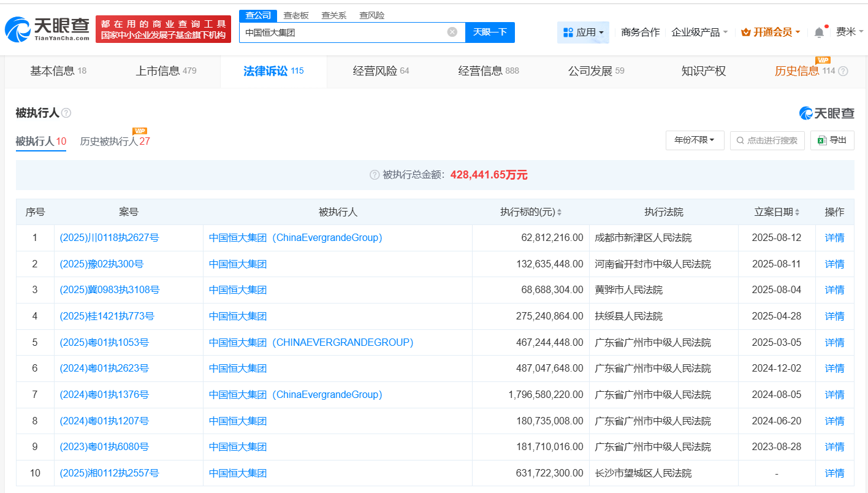Image resolution: width=868 pixels, height=493 pixels.
Task: Toggle sorting on the 执行标的(元) column
Action: pos(562,212)
